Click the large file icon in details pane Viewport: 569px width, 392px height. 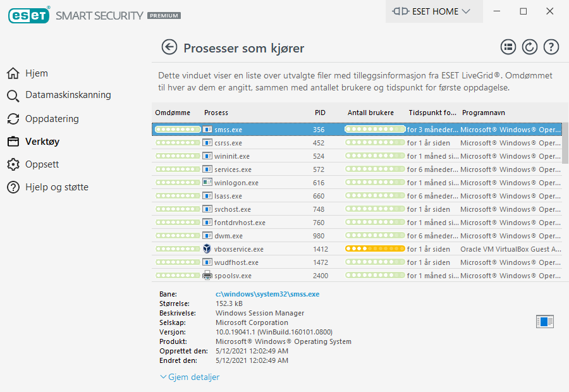point(545,322)
